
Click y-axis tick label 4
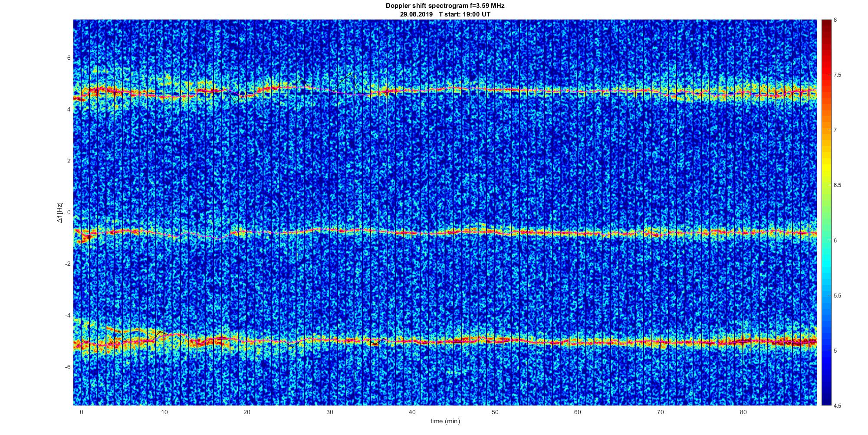click(x=69, y=109)
